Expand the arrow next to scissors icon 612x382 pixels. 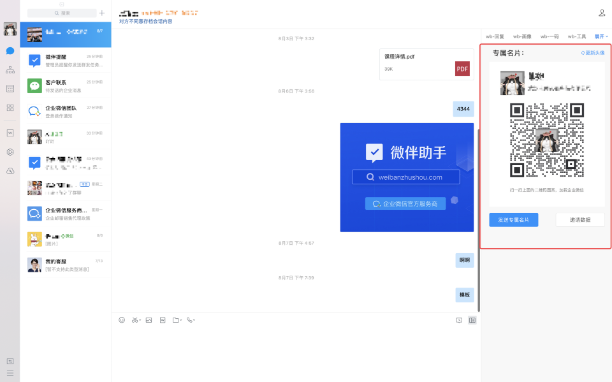pos(140,320)
